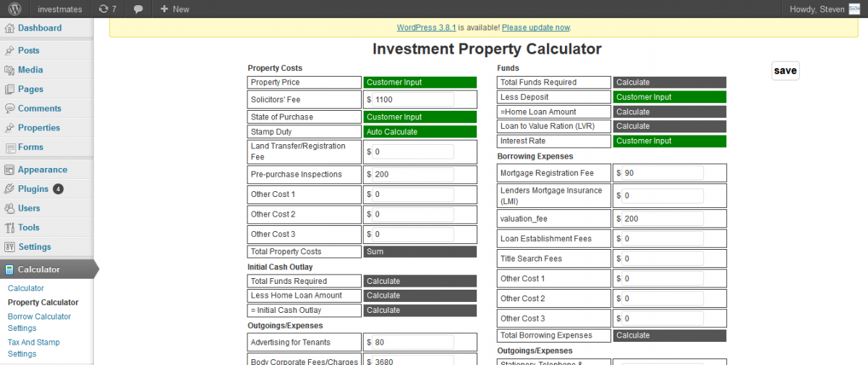This screenshot has height=365, width=868.
Task: Open the updates icon showing 7
Action: point(107,9)
